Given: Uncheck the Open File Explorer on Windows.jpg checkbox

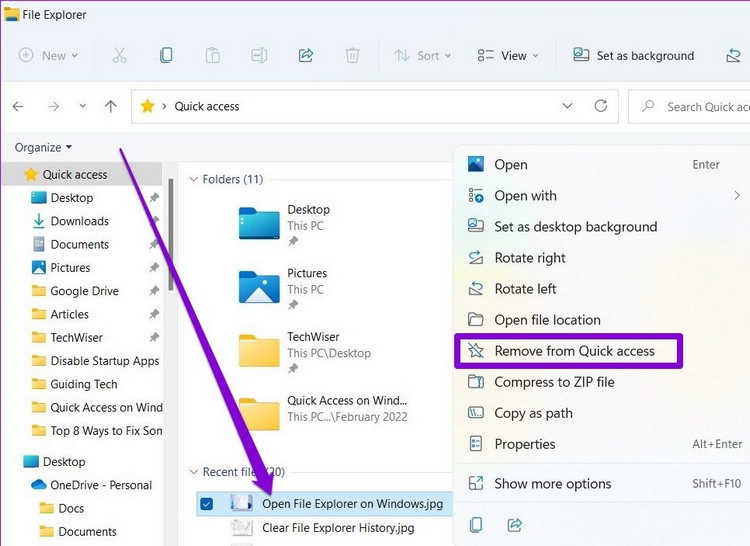Looking at the screenshot, I should pyautogui.click(x=207, y=504).
